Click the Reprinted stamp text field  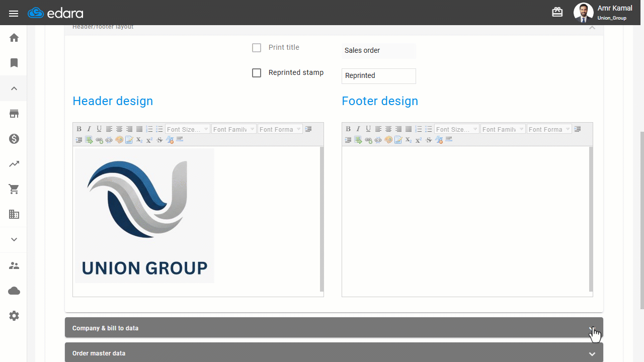point(379,76)
